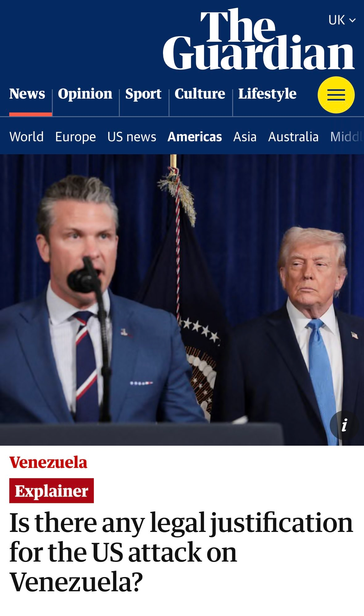Open the Culture section
The height and width of the screenshot is (616, 364).
click(200, 94)
